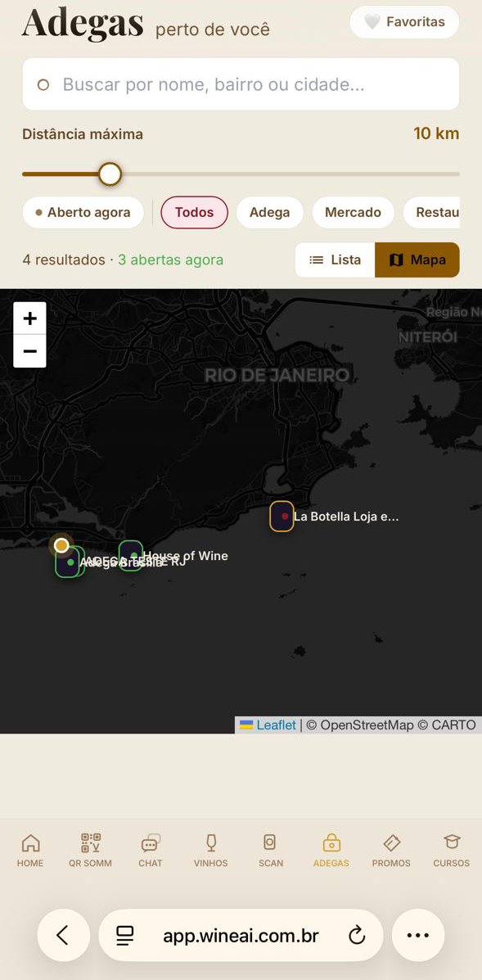
Task: Go back with the browser back arrow
Action: 63,935
